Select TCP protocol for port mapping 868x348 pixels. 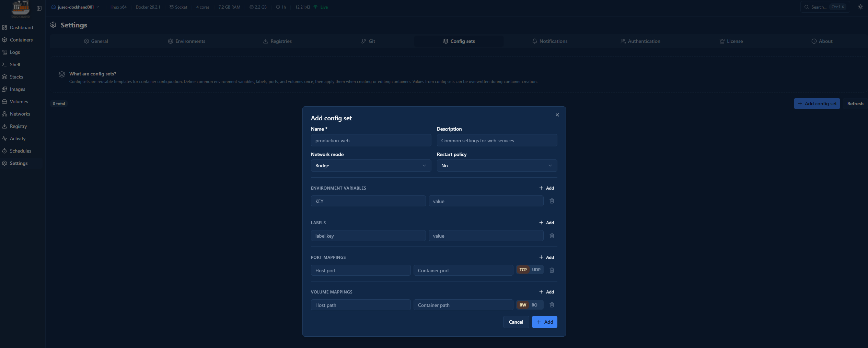[523, 270]
